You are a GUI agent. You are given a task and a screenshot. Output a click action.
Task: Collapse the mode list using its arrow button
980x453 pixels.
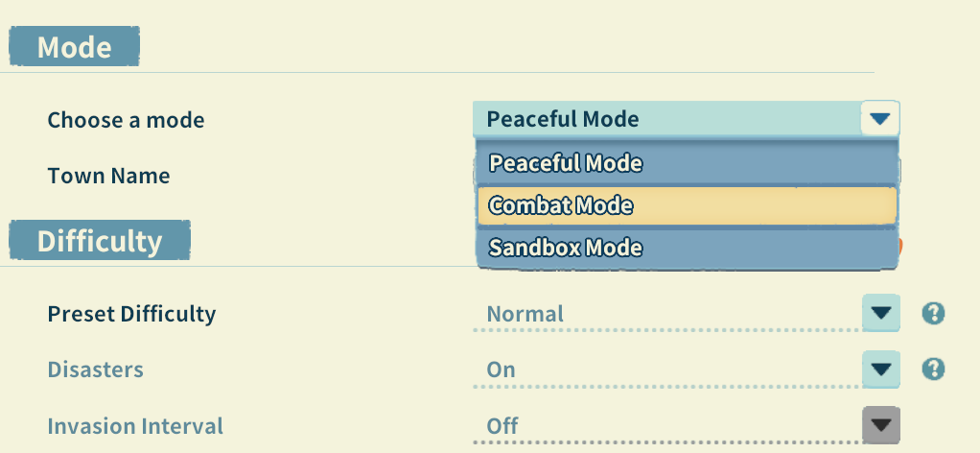point(880,119)
